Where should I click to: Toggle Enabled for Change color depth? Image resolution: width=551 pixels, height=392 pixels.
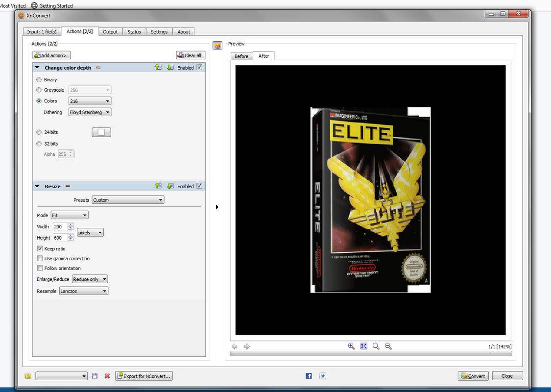(x=199, y=67)
